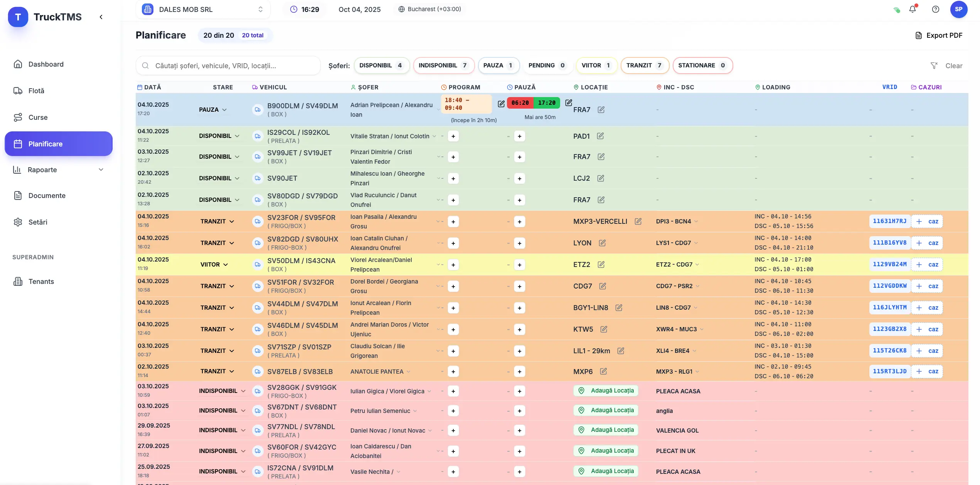Toggle the DISPONIBIL 4 driver filter
This screenshot has height=485, width=980.
click(x=381, y=65)
